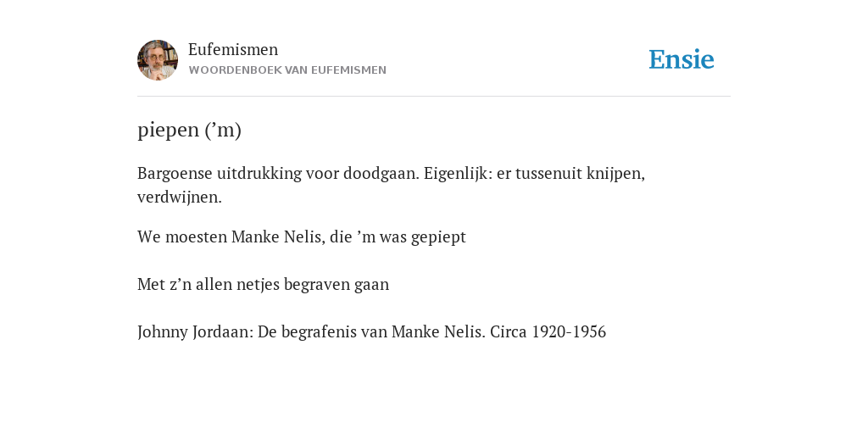Click the Bargoense uitdrukking definition paragraph
Screen dimensions: 868x434
(391, 185)
